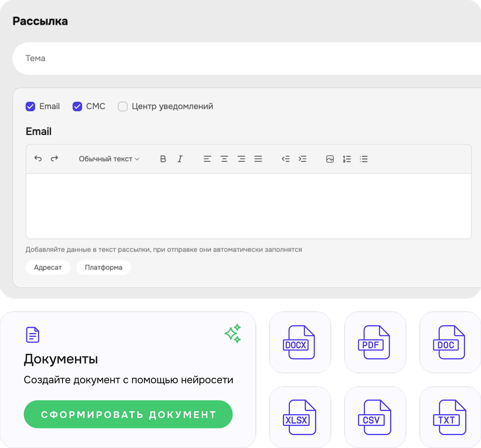
Task: Insert the Адресат data chip
Action: [48, 267]
